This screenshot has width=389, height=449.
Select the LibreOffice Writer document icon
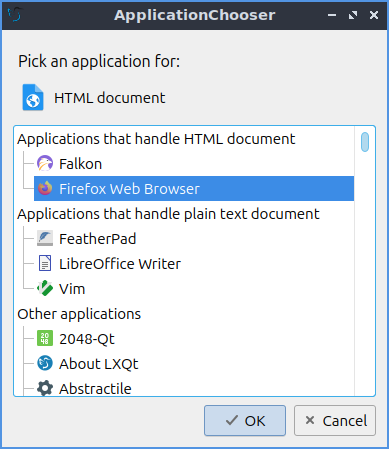coord(45,264)
